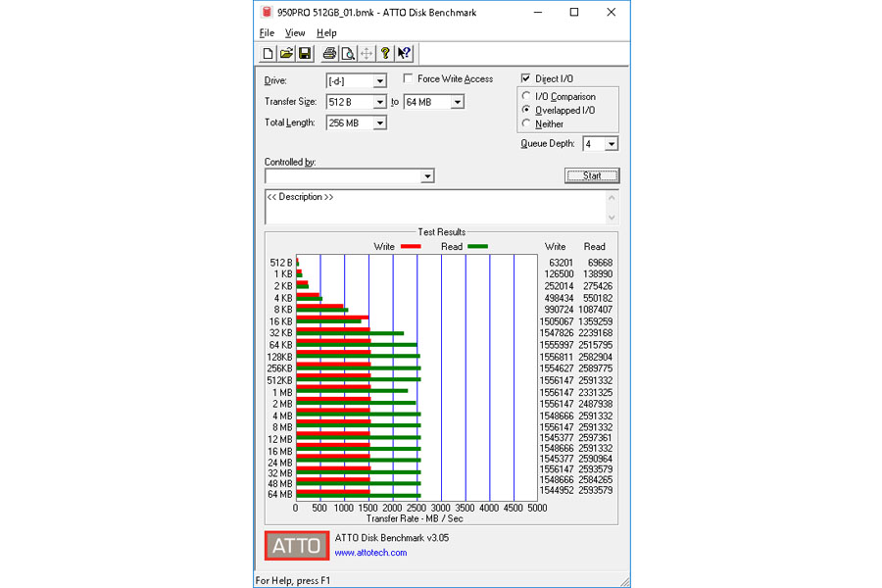Expand the Queue Depth dropdown
This screenshot has width=882, height=588.
[612, 144]
